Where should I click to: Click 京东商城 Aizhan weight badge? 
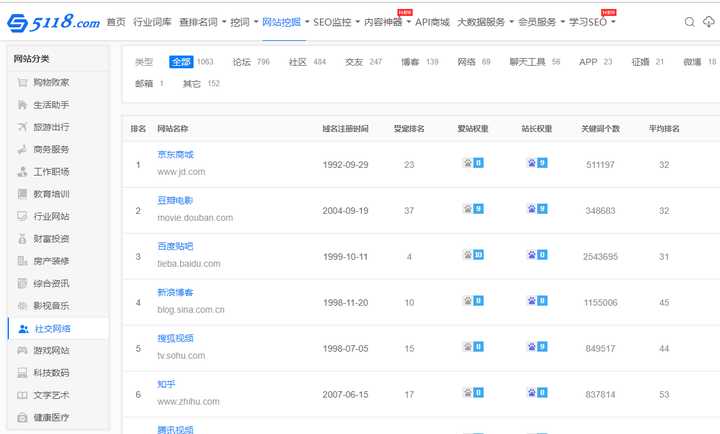coord(471,163)
